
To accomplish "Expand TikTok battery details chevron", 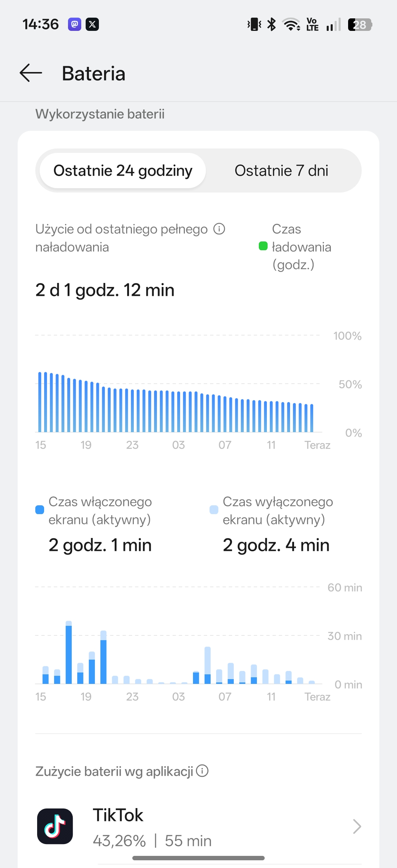I will click(x=357, y=826).
